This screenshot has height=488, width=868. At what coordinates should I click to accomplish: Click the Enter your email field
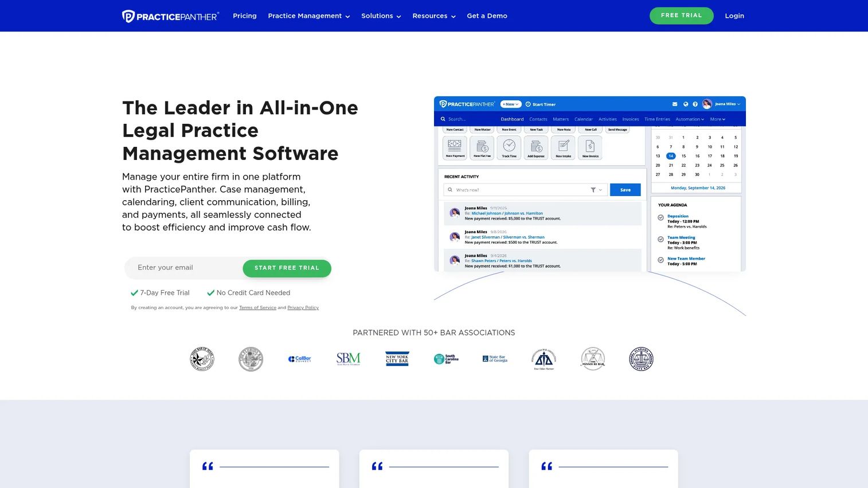pos(183,268)
